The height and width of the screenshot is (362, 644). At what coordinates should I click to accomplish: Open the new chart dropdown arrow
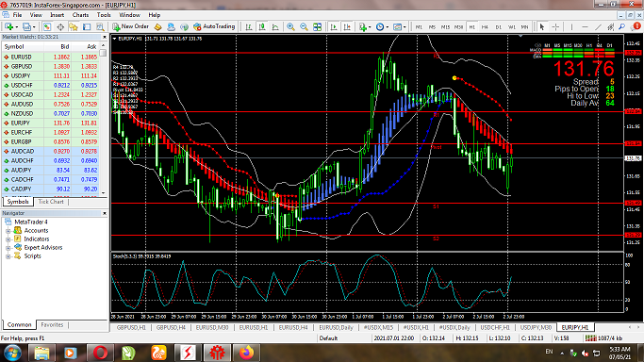pyautogui.click(x=16, y=27)
